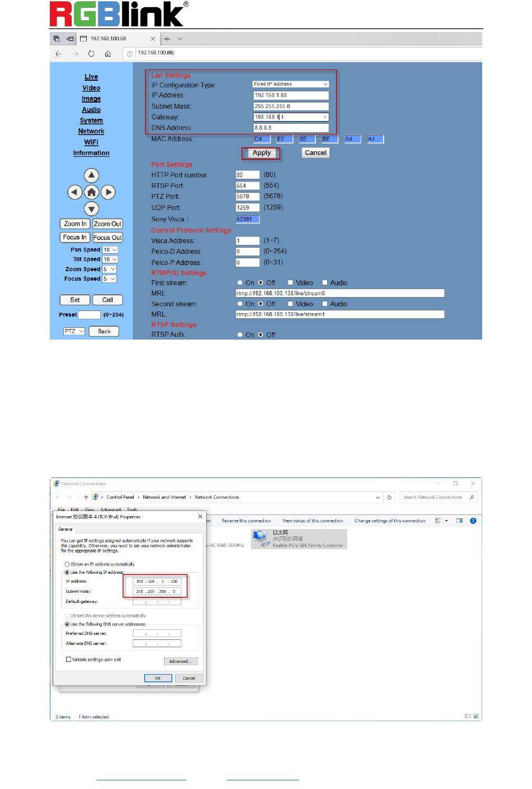Select Obtain an IP address automatically

coord(67,564)
